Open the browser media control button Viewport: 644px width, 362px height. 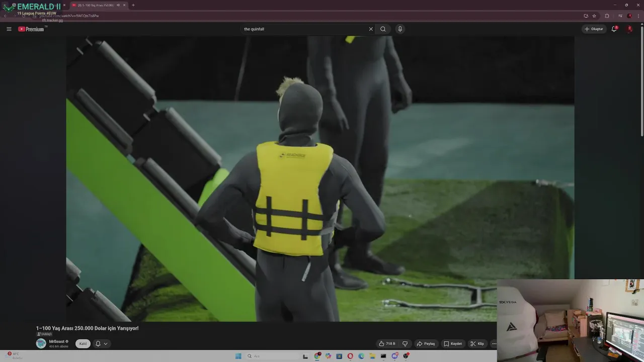tap(620, 16)
